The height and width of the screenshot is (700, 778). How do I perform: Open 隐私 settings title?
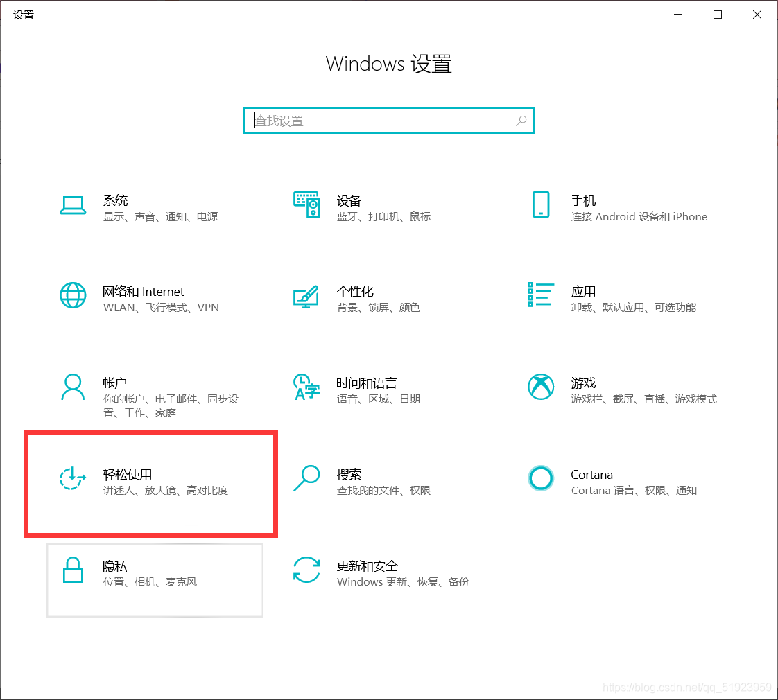[115, 566]
